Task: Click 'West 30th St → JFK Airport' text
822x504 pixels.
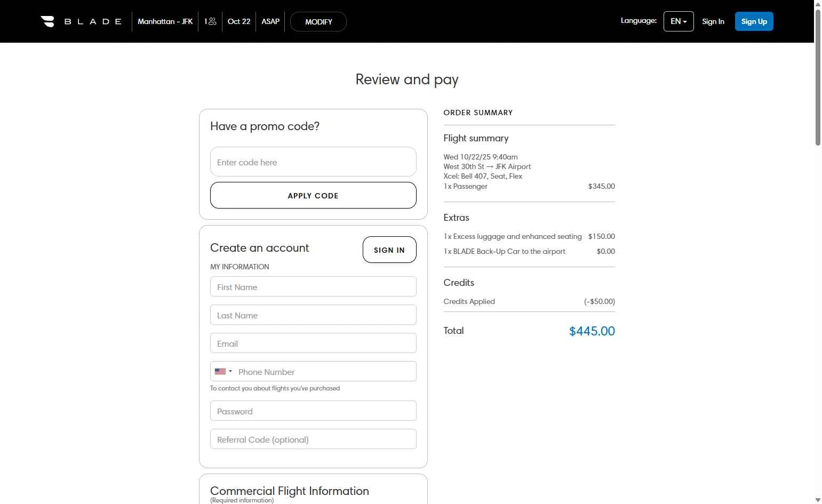Action: click(x=487, y=166)
